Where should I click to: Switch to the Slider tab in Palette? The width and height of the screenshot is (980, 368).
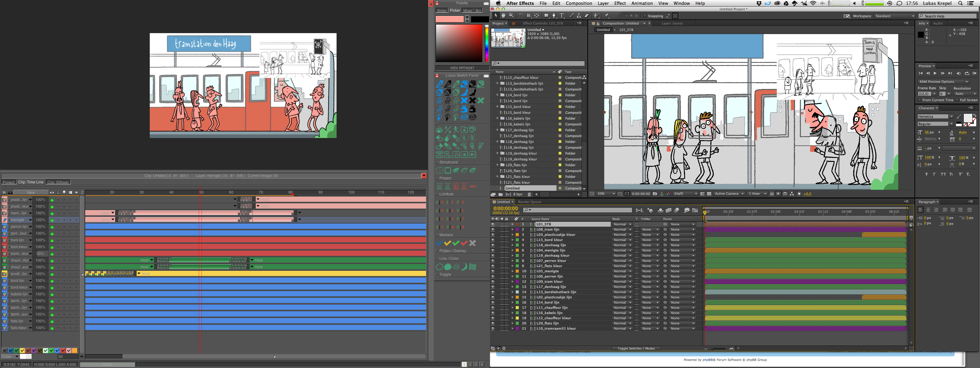pos(442,11)
